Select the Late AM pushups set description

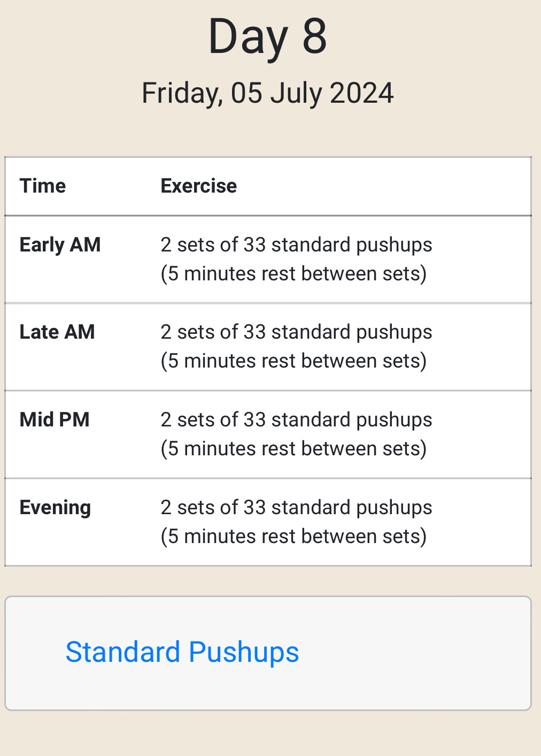click(x=296, y=332)
